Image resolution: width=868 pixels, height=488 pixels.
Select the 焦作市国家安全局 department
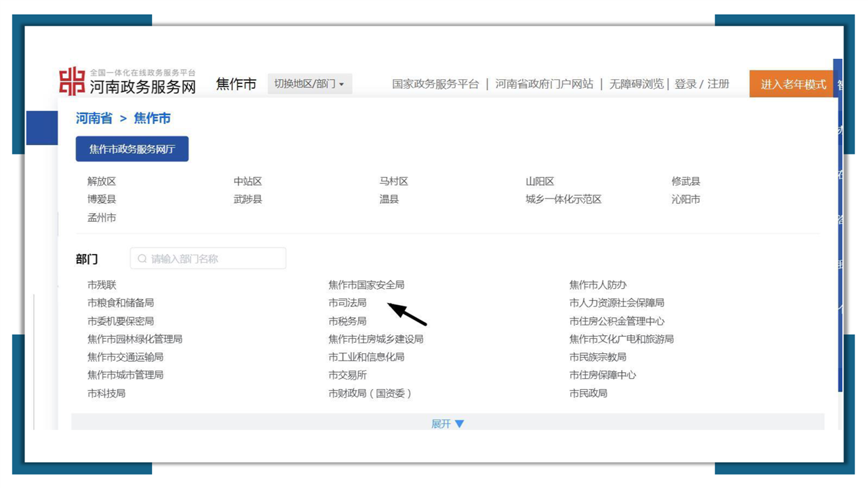[366, 285]
